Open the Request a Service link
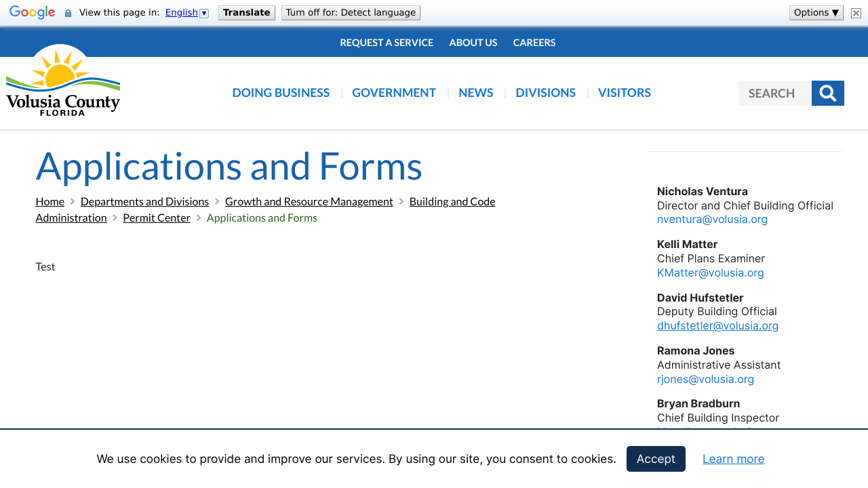Screen dimensions: 868x488 pyautogui.click(x=387, y=43)
